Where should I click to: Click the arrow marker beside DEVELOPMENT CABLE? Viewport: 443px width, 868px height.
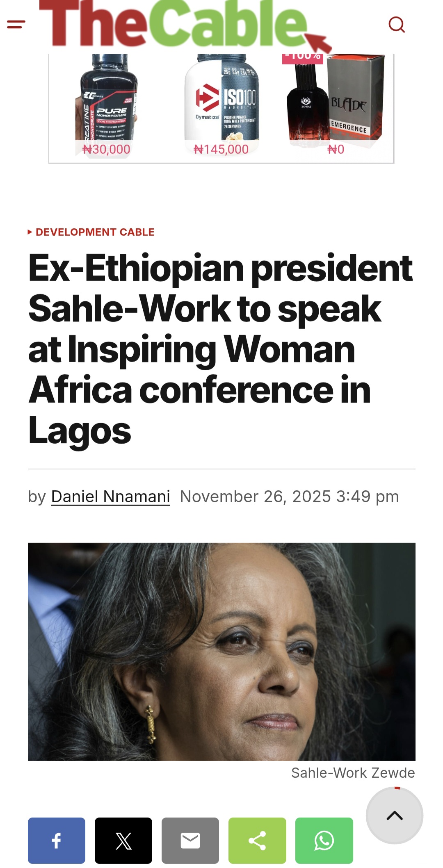pos(30,232)
